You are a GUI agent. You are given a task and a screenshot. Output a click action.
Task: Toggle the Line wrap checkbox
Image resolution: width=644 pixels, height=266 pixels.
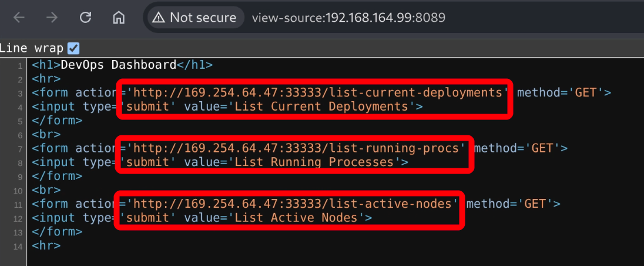click(73, 48)
